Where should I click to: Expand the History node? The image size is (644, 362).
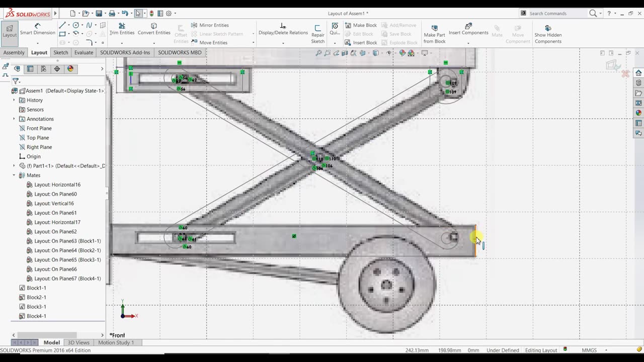click(14, 100)
